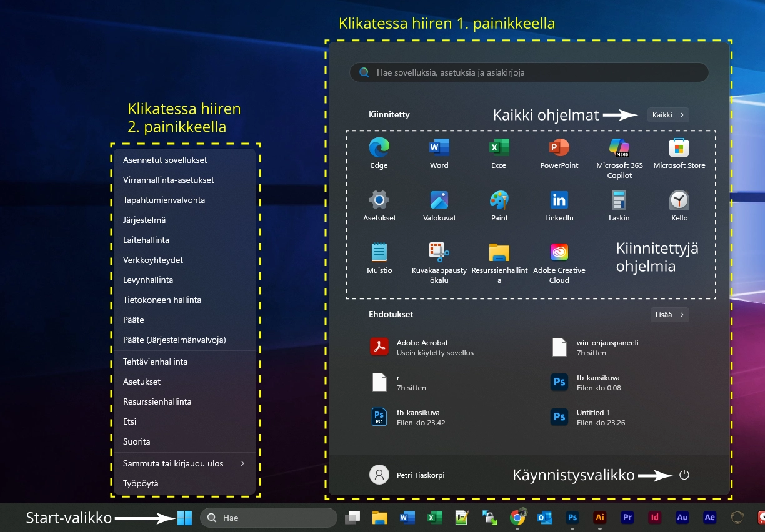This screenshot has width=765, height=532.
Task: Launch the Paint app
Action: 499,201
